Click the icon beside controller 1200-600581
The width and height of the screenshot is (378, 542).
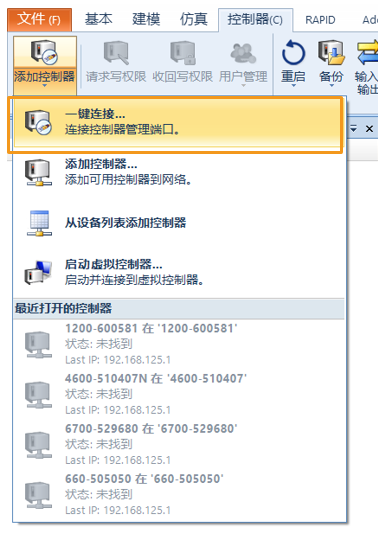pos(38,345)
